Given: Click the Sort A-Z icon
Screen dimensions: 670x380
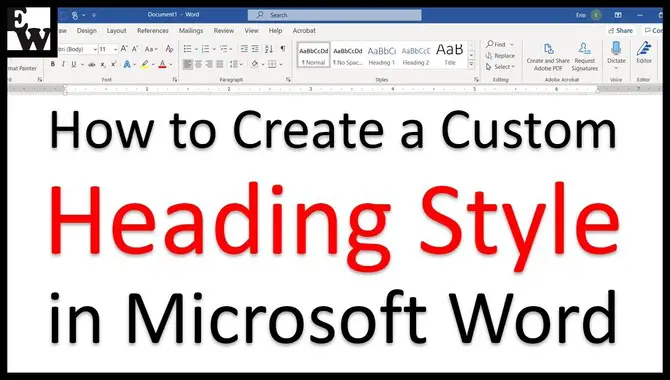Looking at the screenshot, I should pyautogui.click(x=269, y=49).
